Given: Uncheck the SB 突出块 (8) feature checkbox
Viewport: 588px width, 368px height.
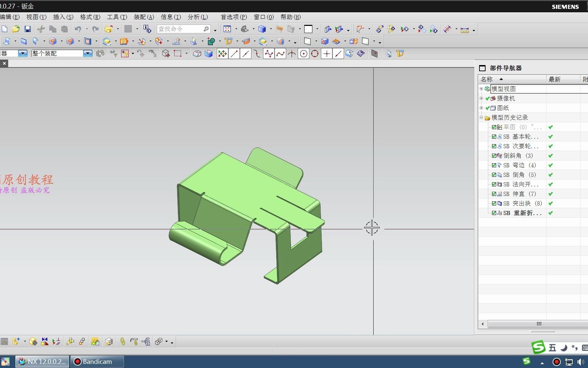Looking at the screenshot, I should 494,203.
